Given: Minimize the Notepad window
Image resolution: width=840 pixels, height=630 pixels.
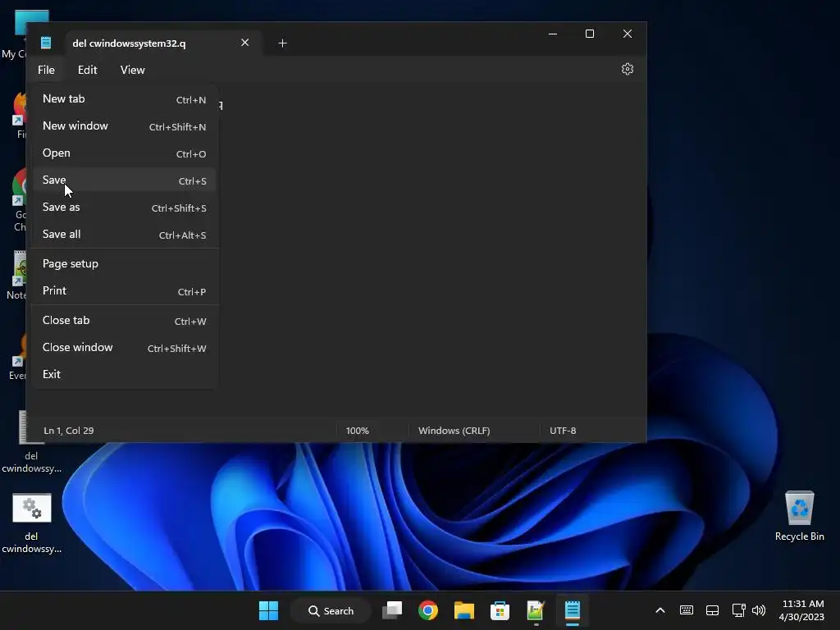Looking at the screenshot, I should click(553, 34).
